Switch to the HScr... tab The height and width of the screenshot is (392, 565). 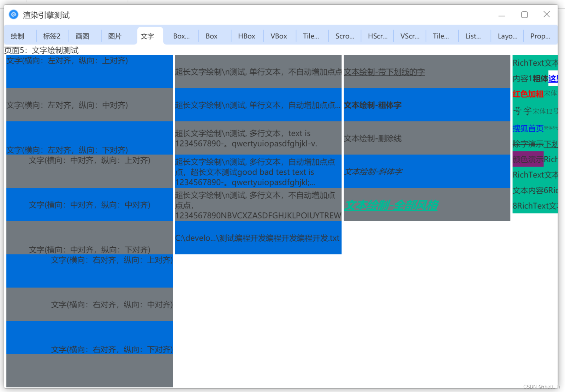pos(378,36)
